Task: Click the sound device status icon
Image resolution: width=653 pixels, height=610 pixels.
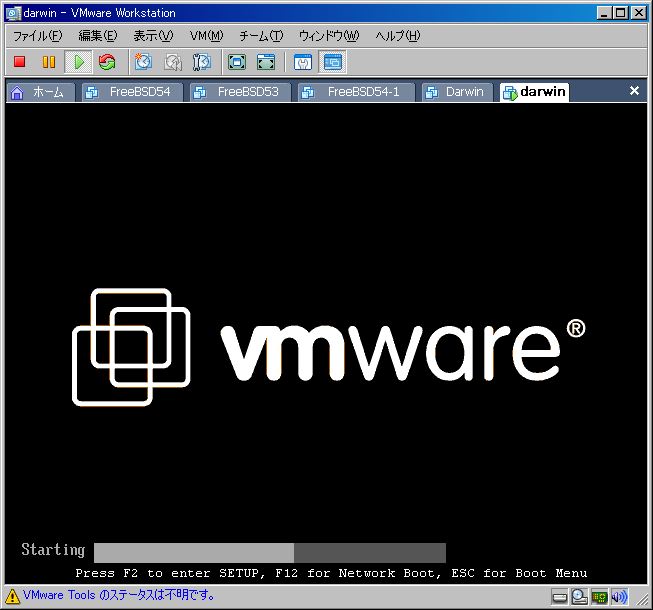Action: [619, 597]
